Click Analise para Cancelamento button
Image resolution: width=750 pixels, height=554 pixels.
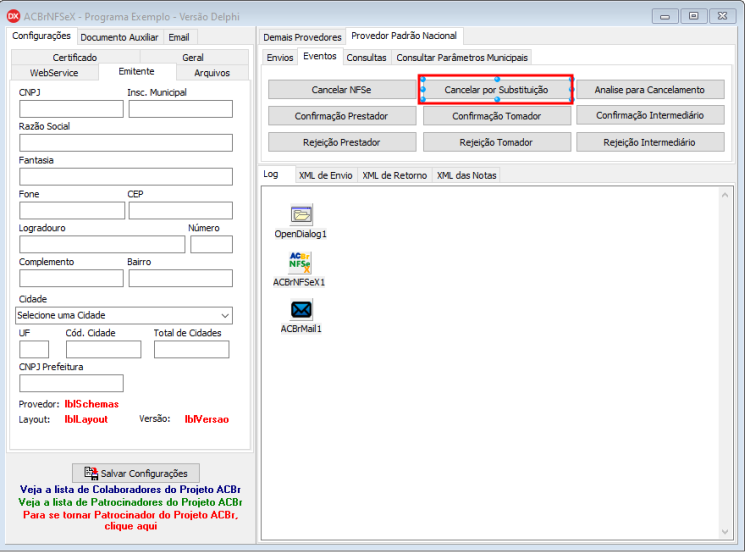pos(650,90)
